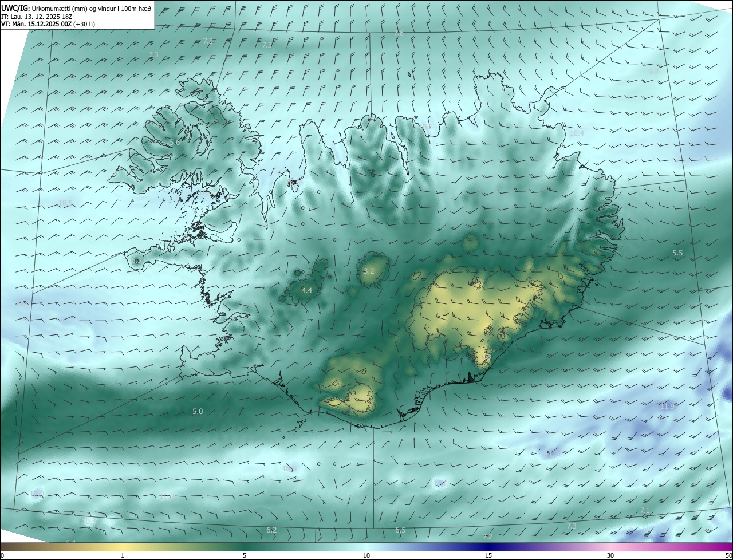733x560 pixels.
Task: Click the 5.0 value southwest of Iceland
Action: point(198,412)
